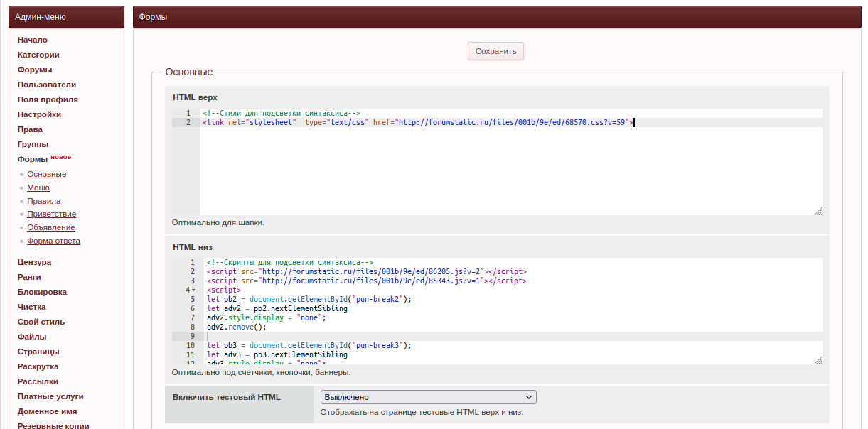Open the Меню sublink under Формы
Image resolution: width=868 pixels, height=429 pixels.
point(38,188)
